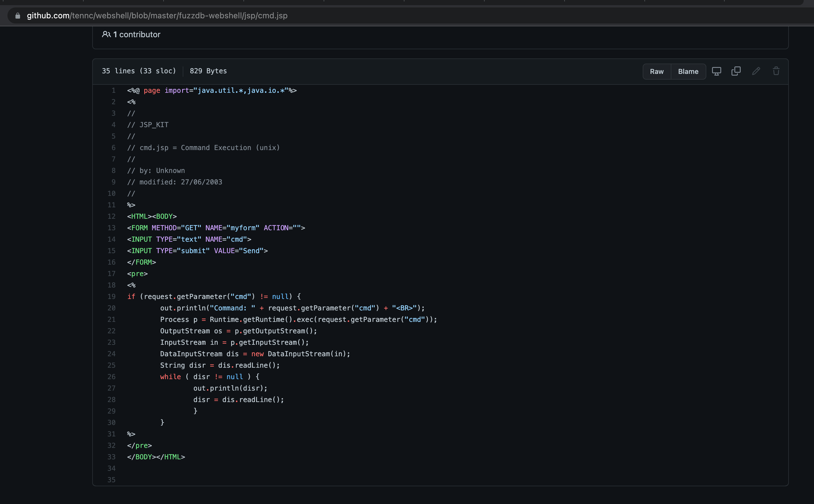Screen dimensions: 814x504
Task: Copy raw contents icon
Action: point(736,71)
